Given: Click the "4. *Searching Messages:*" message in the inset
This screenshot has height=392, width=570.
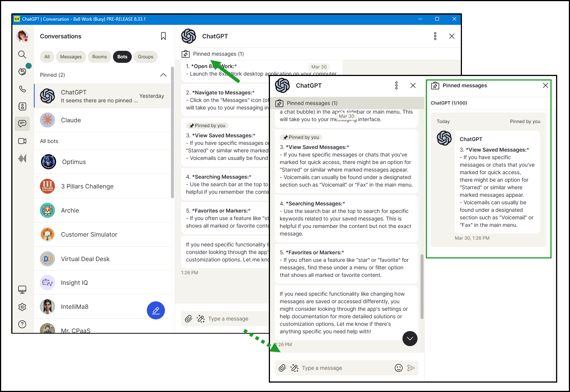Looking at the screenshot, I should [347, 218].
